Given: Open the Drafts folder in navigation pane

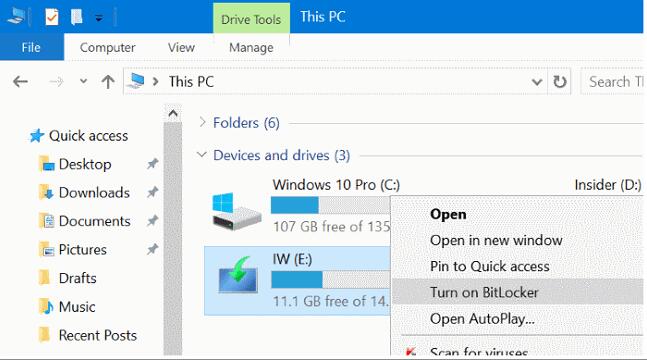Looking at the screenshot, I should click(77, 278).
